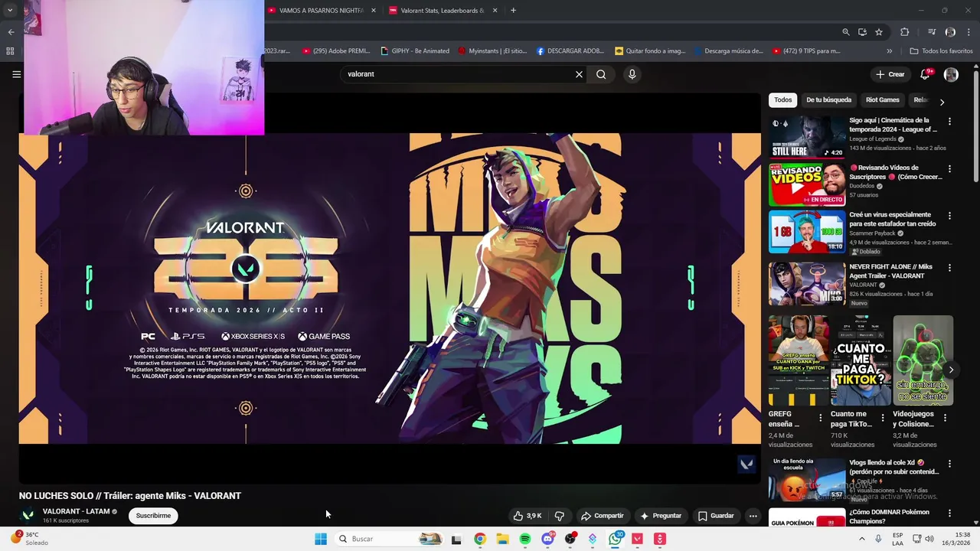Like the video with 3,9 K
This screenshot has height=551, width=980.
[x=528, y=516]
